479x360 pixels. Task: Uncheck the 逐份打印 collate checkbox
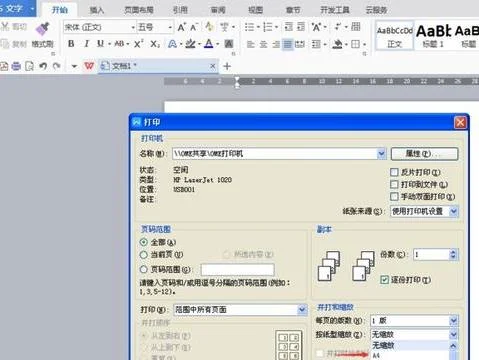pos(384,280)
